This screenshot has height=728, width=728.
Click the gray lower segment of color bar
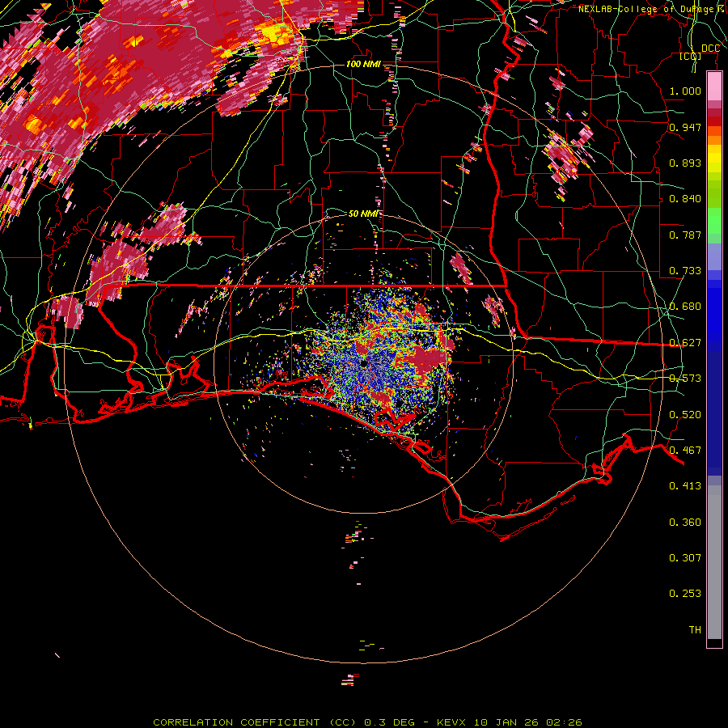coord(714,562)
